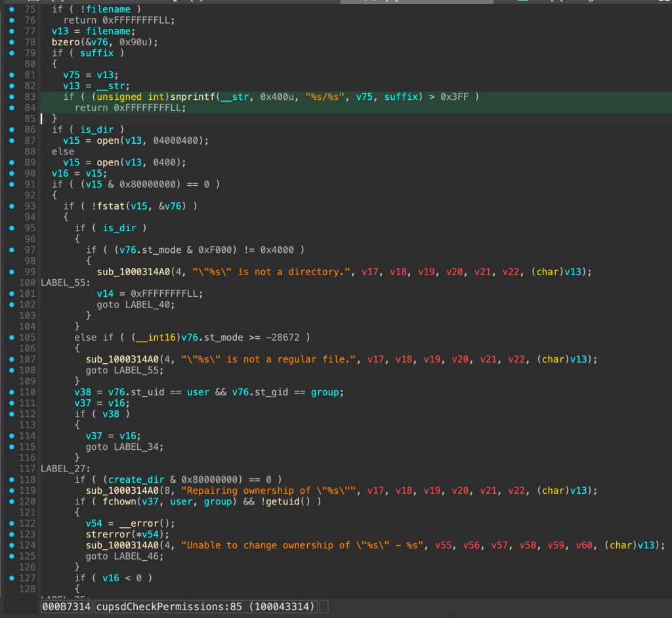Follow sub_1000314A0 on line 119
The width and height of the screenshot is (672, 618).
click(122, 491)
